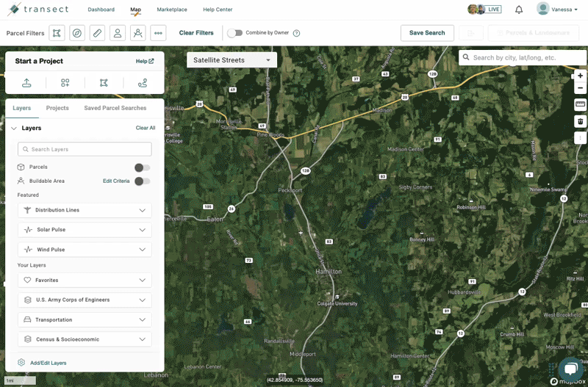588x387 pixels.
Task: Select the ruler parcel filter icon
Action: click(x=97, y=33)
